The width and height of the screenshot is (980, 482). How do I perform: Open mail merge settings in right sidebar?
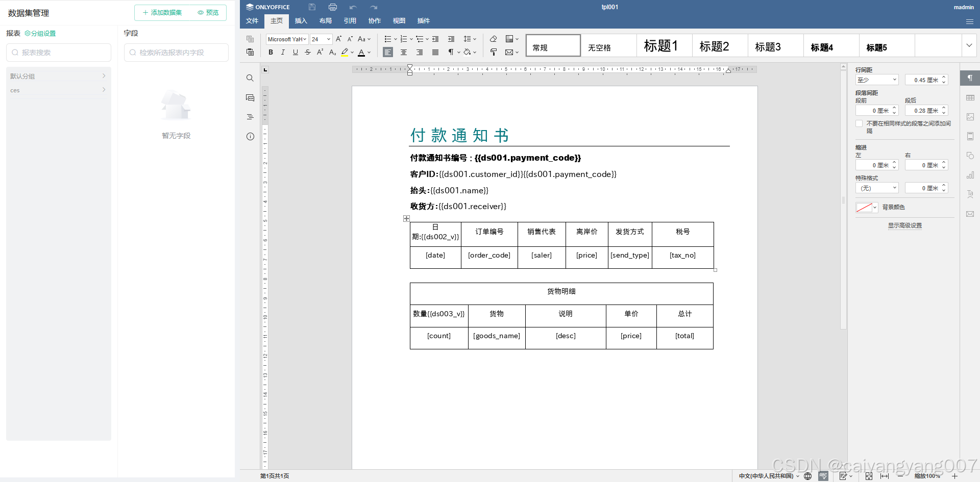(x=970, y=214)
